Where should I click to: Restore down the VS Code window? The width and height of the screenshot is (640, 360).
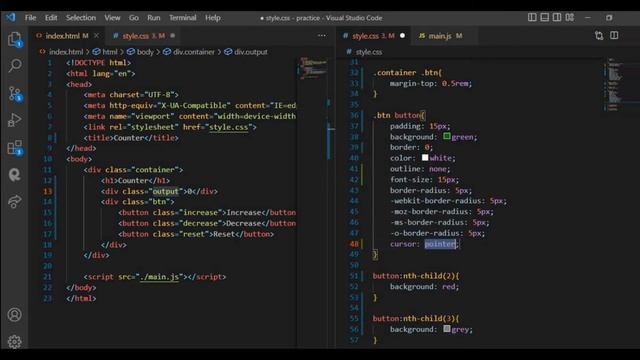[609, 18]
